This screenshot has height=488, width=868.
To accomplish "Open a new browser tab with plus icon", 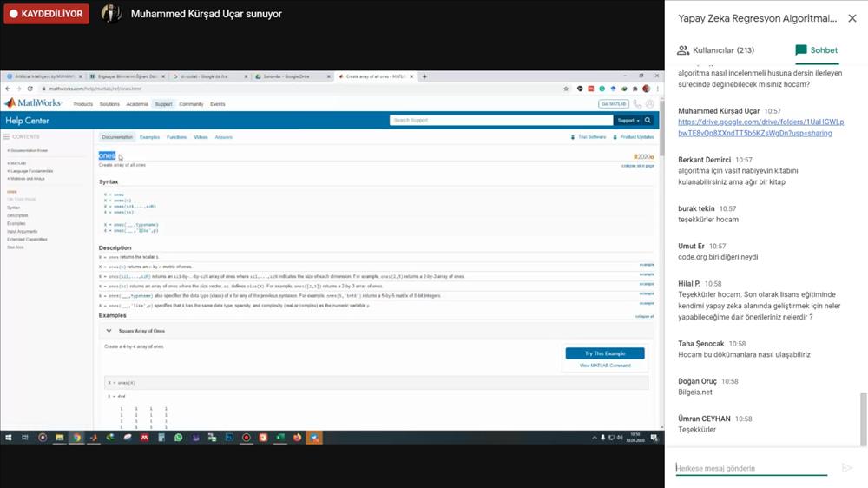I will coord(424,76).
